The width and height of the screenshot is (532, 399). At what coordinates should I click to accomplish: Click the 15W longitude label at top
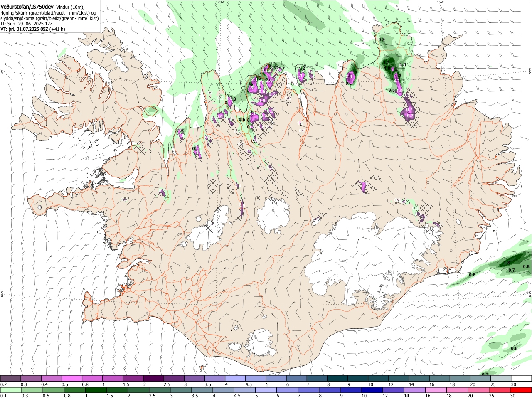[x=440, y=2]
